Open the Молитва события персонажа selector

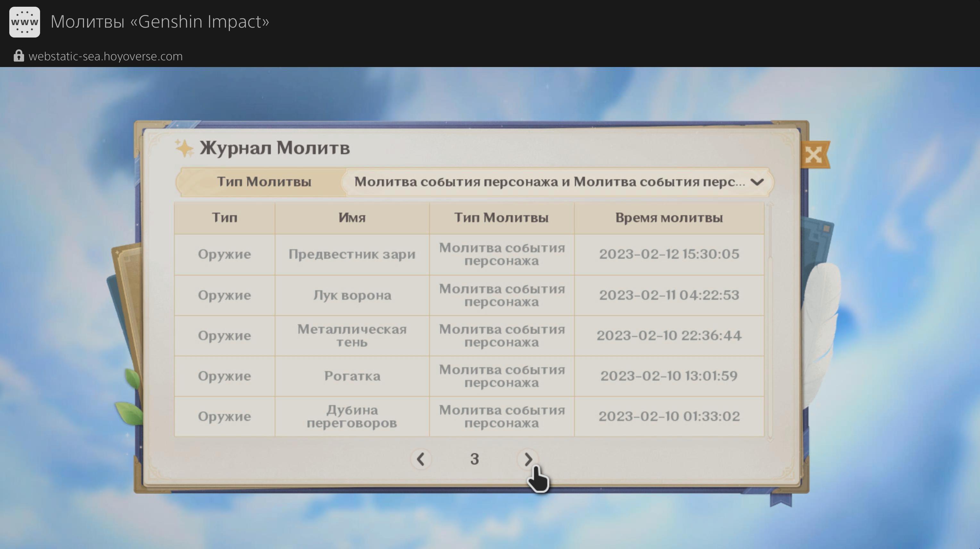click(549, 182)
